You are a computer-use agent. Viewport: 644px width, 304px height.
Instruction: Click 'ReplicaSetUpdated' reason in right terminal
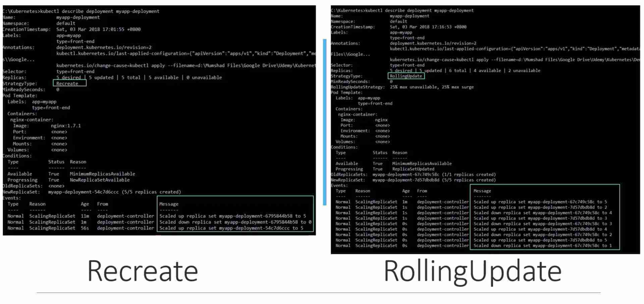pyautogui.click(x=413, y=169)
